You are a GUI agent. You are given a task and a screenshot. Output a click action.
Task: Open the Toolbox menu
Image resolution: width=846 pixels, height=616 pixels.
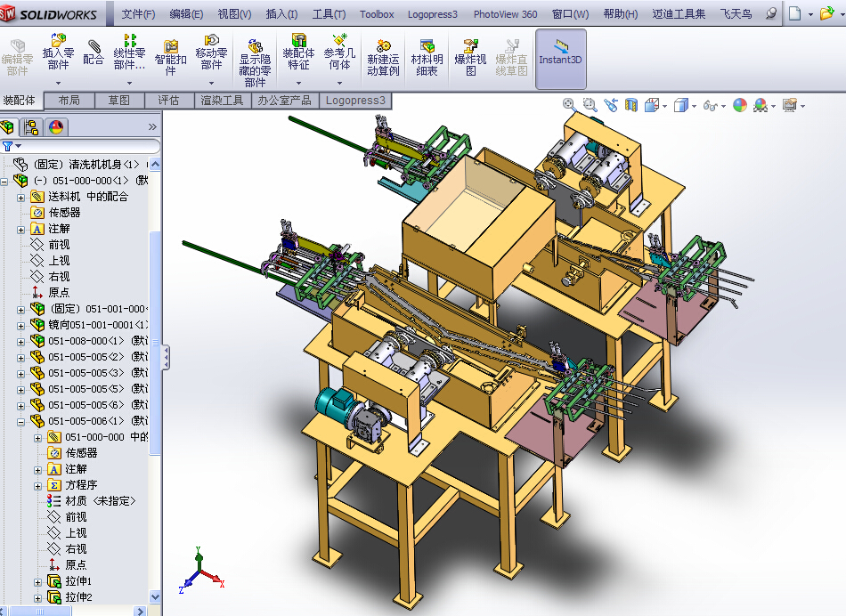[x=377, y=14]
